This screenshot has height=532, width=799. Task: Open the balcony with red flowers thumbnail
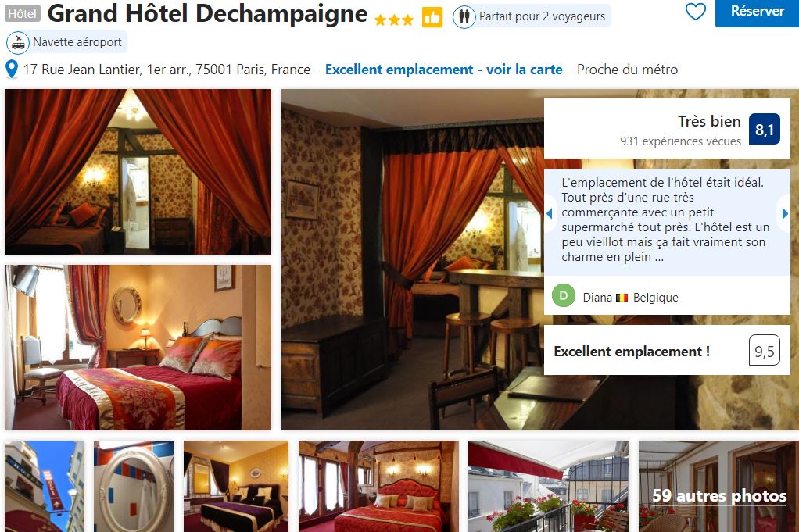pos(549,486)
